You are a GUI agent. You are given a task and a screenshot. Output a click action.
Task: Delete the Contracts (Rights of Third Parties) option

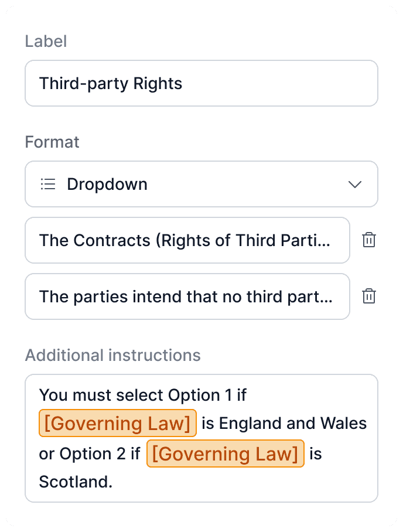(368, 240)
